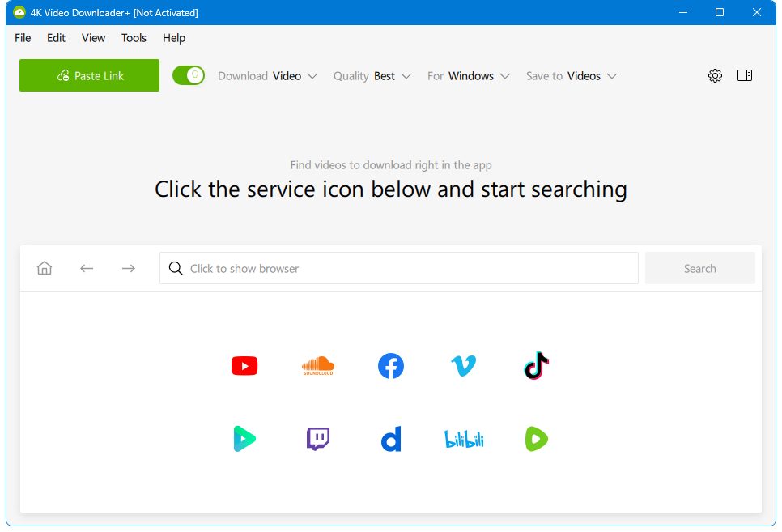Expand the Download Video dropdown
This screenshot has height=532, width=782.
pyautogui.click(x=267, y=76)
